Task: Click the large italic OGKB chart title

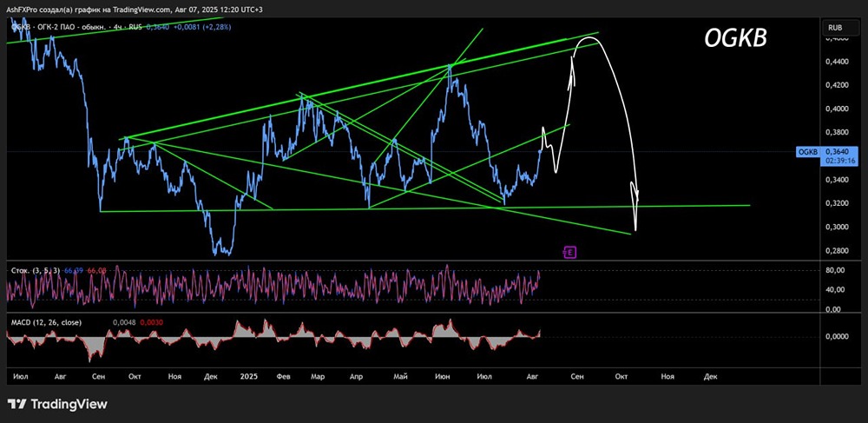Action: click(736, 39)
